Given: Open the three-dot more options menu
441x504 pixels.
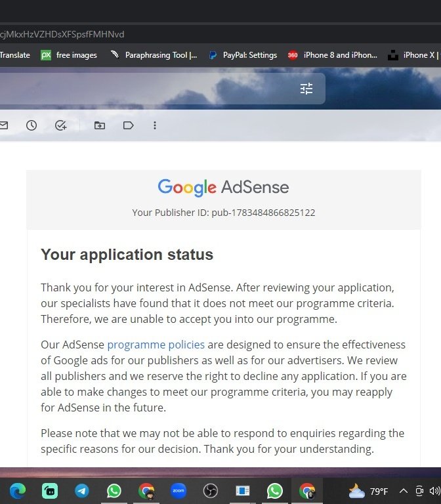Looking at the screenshot, I should (155, 125).
